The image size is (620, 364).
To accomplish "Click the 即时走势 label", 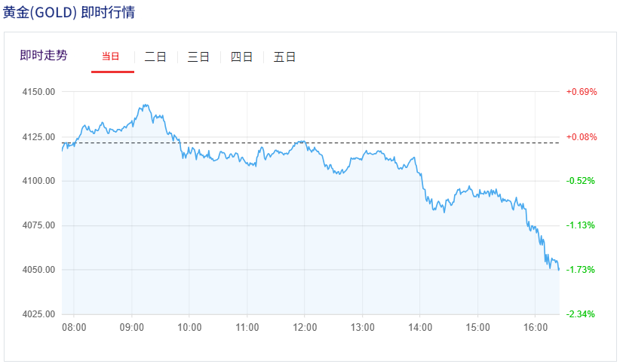I will [44, 55].
